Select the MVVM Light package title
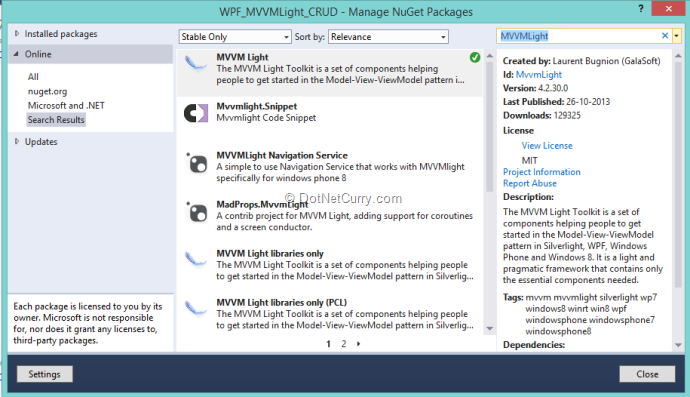The width and height of the screenshot is (690, 397). coord(242,57)
